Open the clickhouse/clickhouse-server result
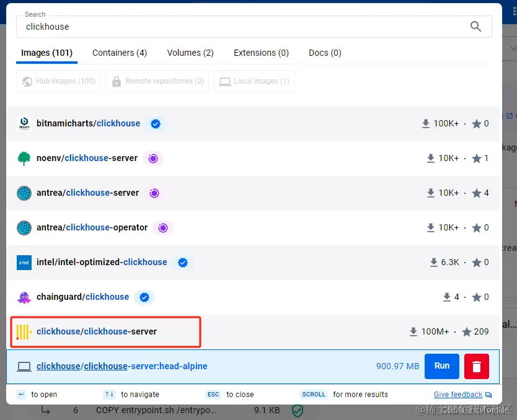 (253, 331)
